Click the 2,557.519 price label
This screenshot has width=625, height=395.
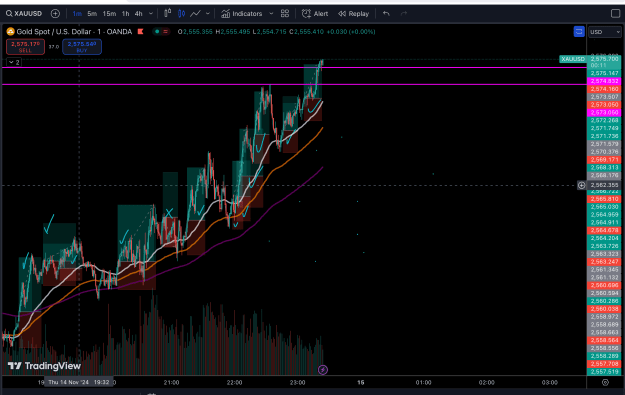(x=604, y=372)
